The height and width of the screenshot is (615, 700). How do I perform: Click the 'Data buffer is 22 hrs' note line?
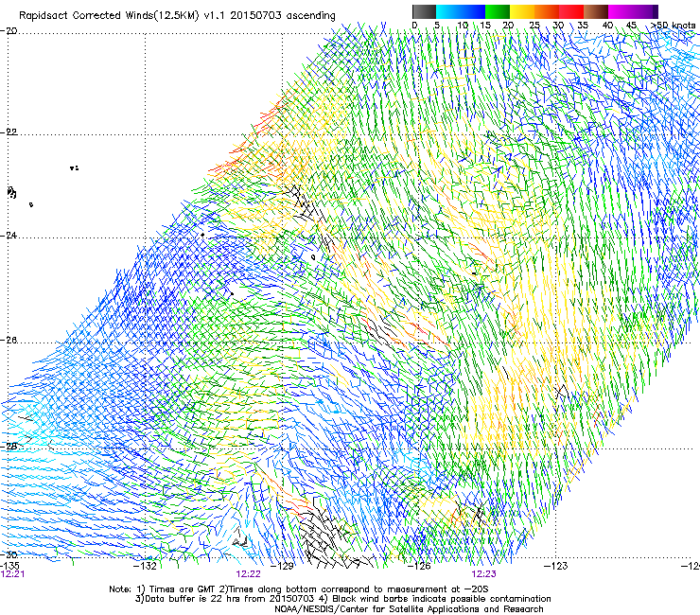pyautogui.click(x=342, y=599)
